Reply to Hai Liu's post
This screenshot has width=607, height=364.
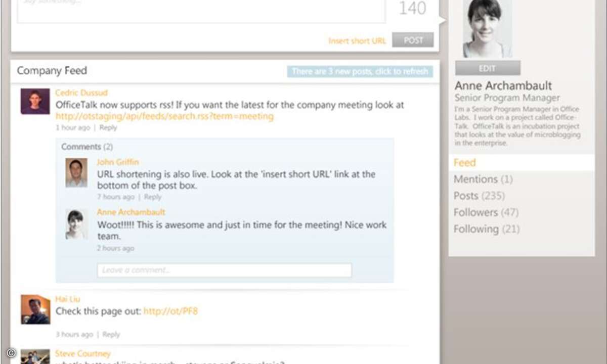pos(111,334)
